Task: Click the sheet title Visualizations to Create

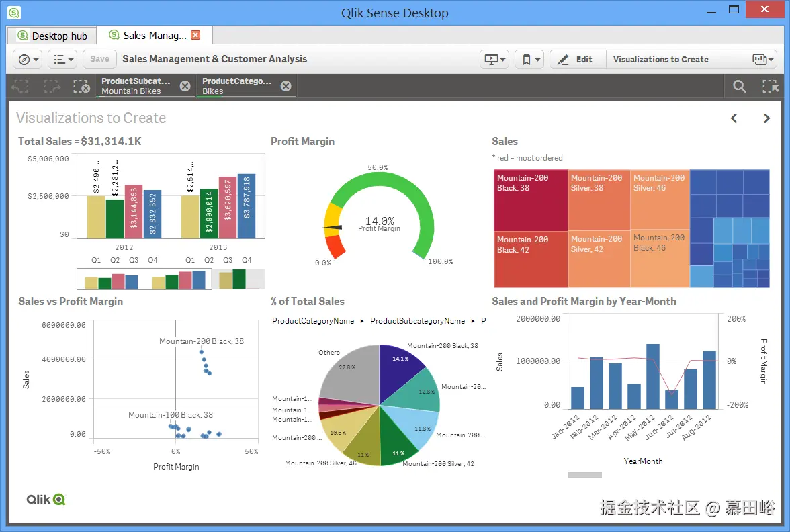Action: (91, 118)
